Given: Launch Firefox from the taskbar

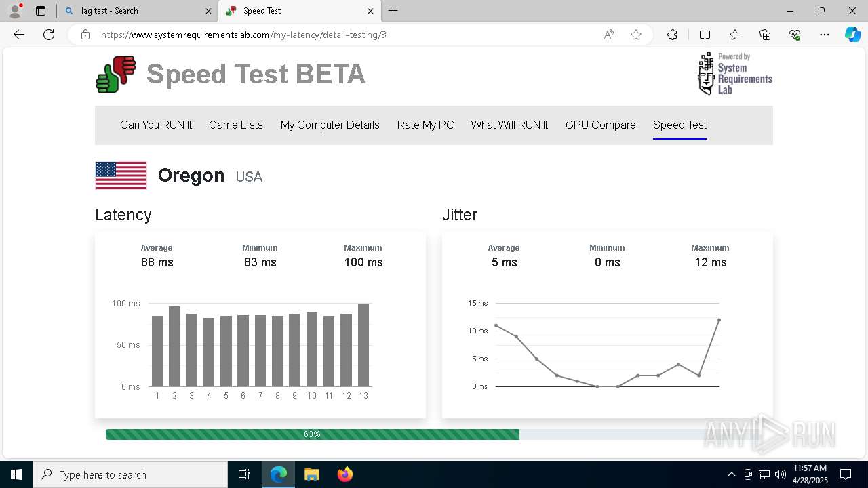Looking at the screenshot, I should pyautogui.click(x=345, y=474).
